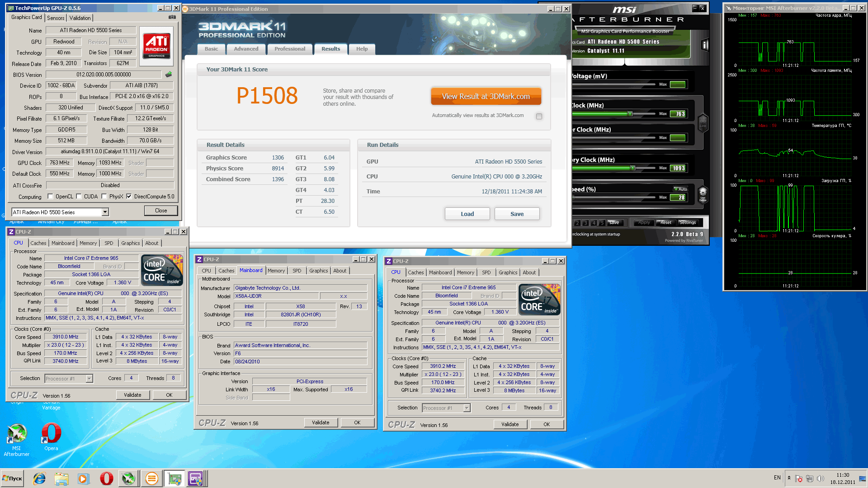Toggle OpenCL checkbox in GPU-Z
The width and height of the screenshot is (868, 488).
tap(51, 197)
